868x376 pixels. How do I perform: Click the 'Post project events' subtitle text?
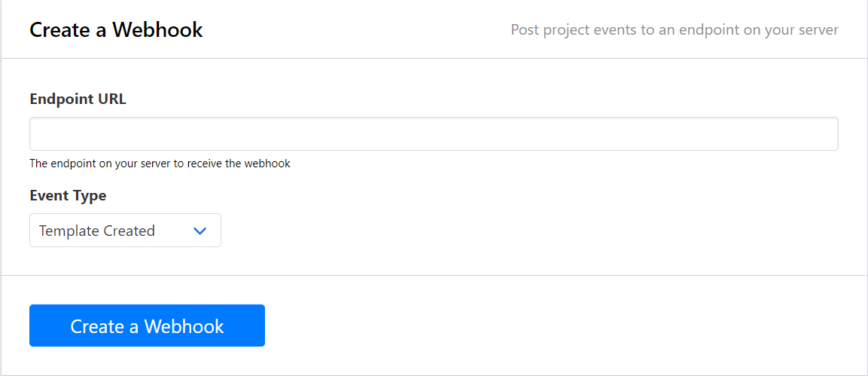tap(674, 30)
